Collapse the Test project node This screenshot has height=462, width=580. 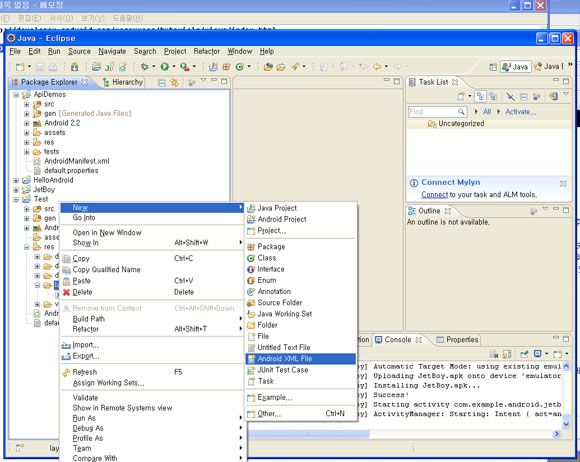click(x=16, y=199)
